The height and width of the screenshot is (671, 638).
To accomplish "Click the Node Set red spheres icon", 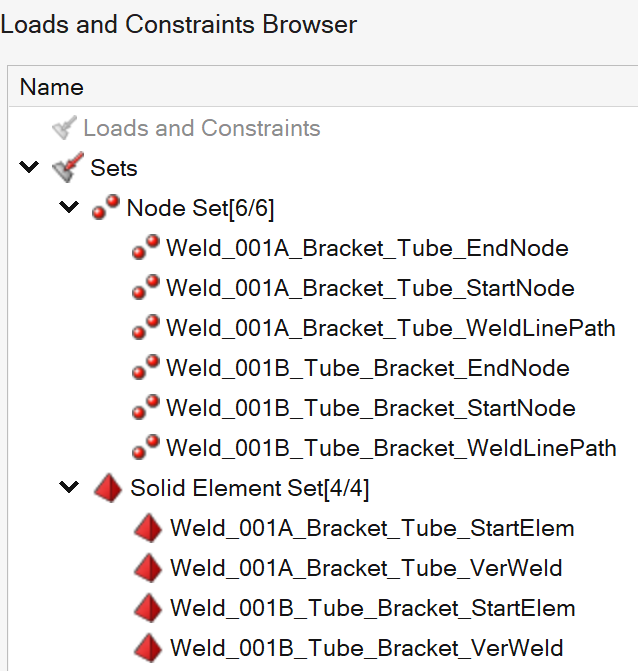I will pos(105,208).
